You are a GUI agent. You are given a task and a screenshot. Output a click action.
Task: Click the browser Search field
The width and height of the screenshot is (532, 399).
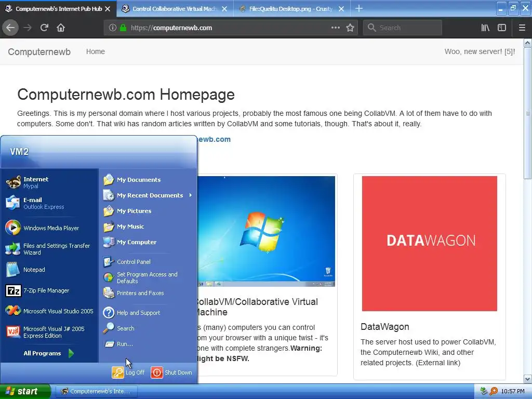tap(403, 28)
